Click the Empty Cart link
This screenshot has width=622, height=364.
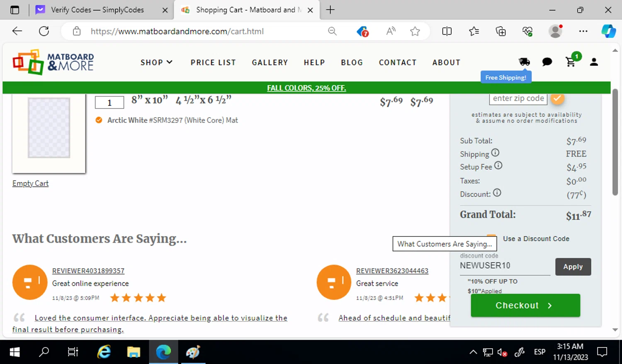30,183
